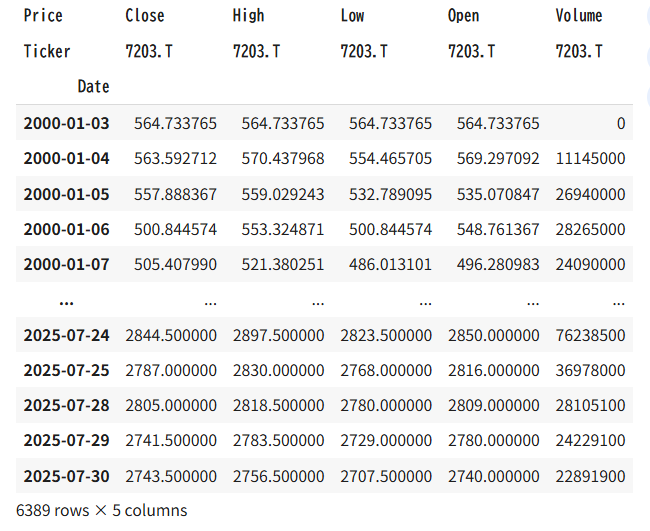Click the Close column header
650x531 pixels.
tap(145, 16)
